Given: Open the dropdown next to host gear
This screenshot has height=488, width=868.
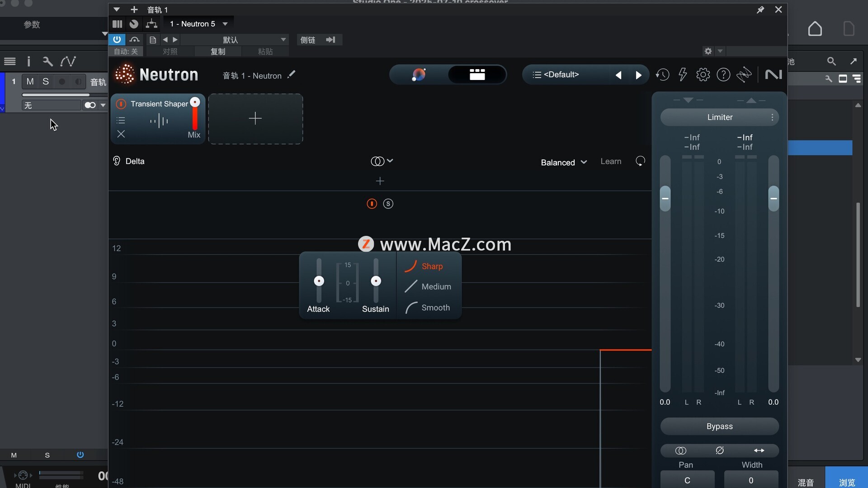Looking at the screenshot, I should pyautogui.click(x=720, y=51).
